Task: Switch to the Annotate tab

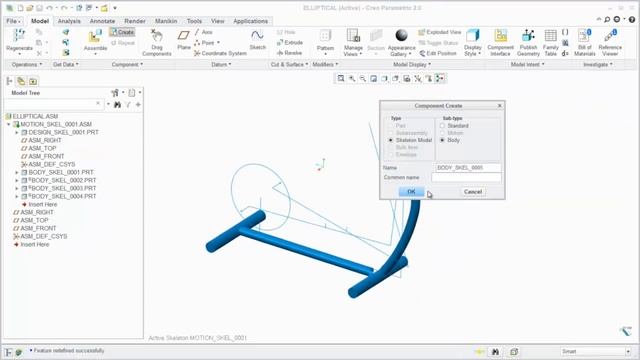Action: click(102, 21)
